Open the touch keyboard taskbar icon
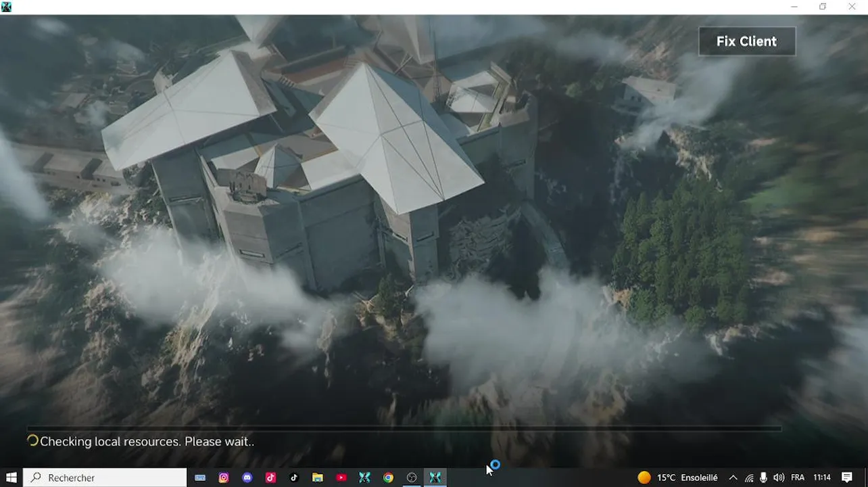Screen dimensions: 868x487 200,478
